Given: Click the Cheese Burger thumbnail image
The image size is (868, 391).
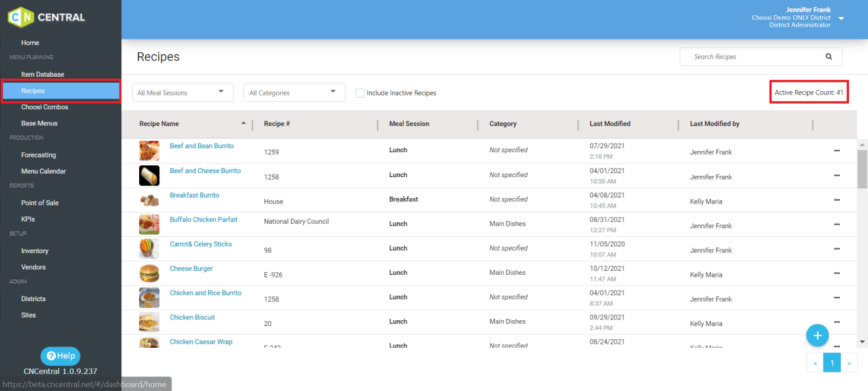Looking at the screenshot, I should pyautogui.click(x=149, y=274).
